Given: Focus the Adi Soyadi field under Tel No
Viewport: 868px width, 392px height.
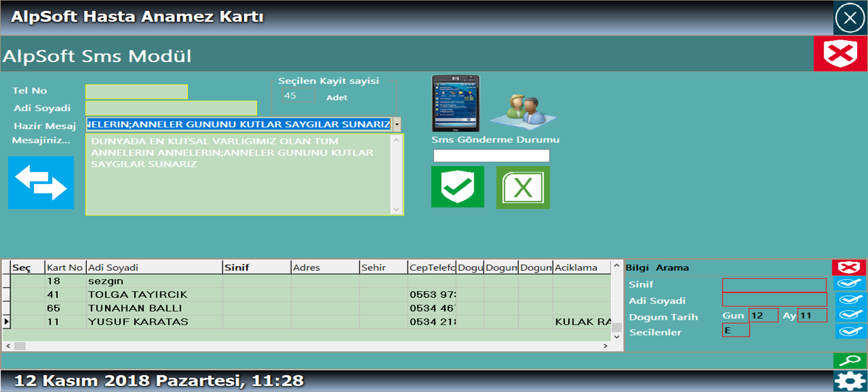Looking at the screenshot, I should point(171,108).
